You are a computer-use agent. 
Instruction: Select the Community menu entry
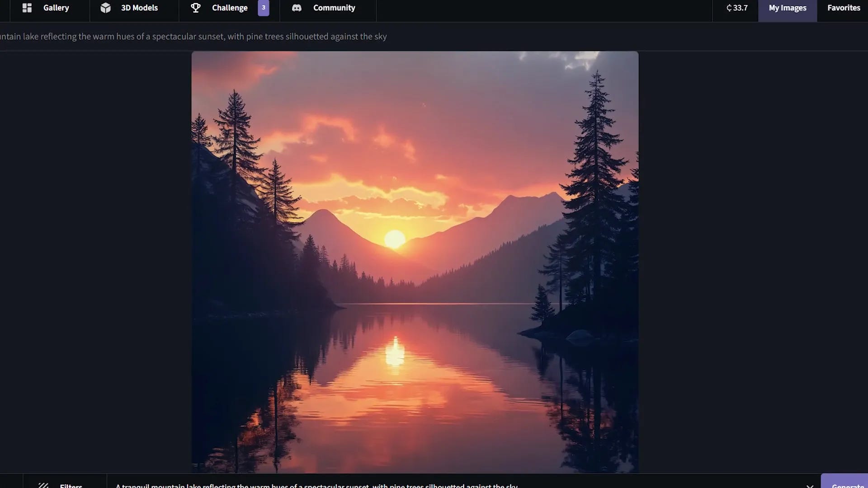tap(334, 8)
